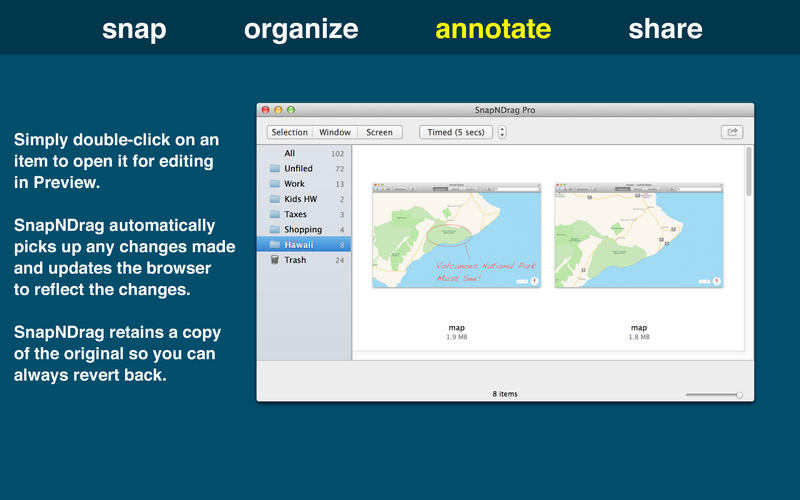Screen dimensions: 800x500
Task: Click the timer delay stepper arrows
Action: pyautogui.click(x=502, y=132)
